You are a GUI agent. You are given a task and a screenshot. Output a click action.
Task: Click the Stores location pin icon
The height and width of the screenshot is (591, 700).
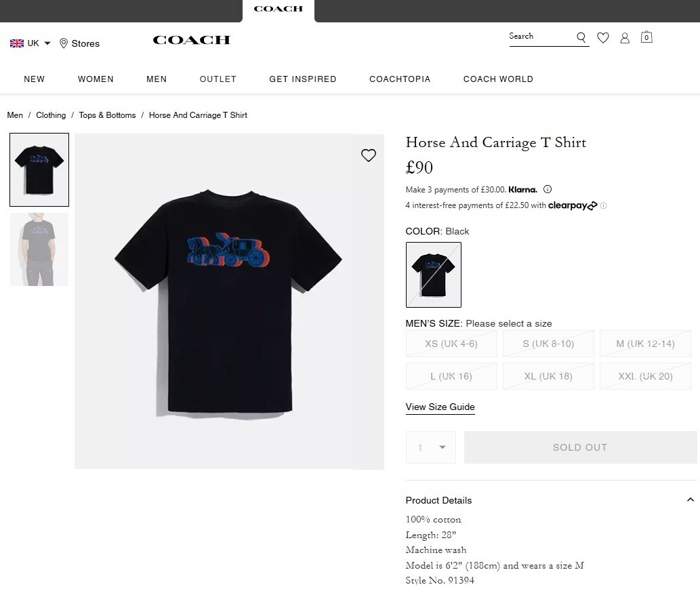(x=62, y=43)
